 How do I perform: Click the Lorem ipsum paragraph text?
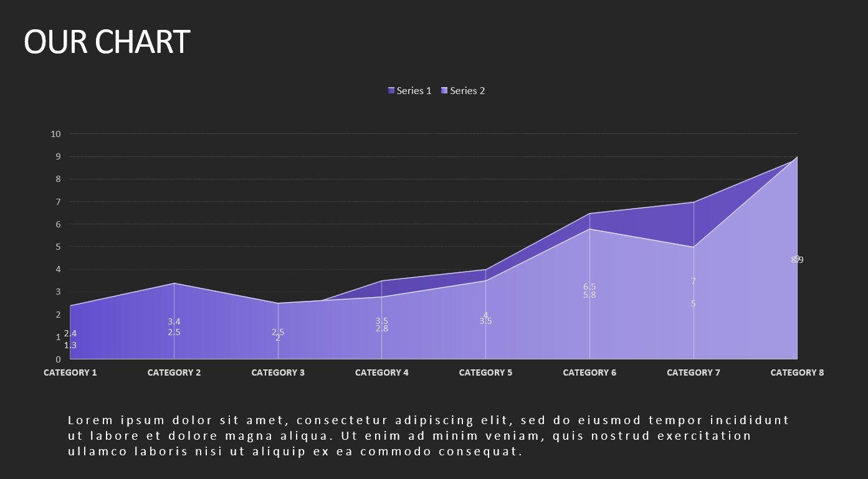pyautogui.click(x=429, y=435)
